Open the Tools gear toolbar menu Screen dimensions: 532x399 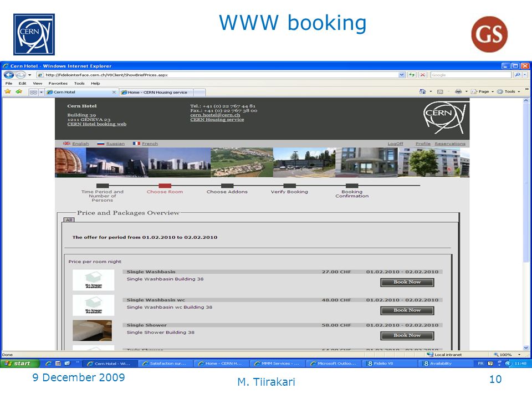[x=508, y=91]
